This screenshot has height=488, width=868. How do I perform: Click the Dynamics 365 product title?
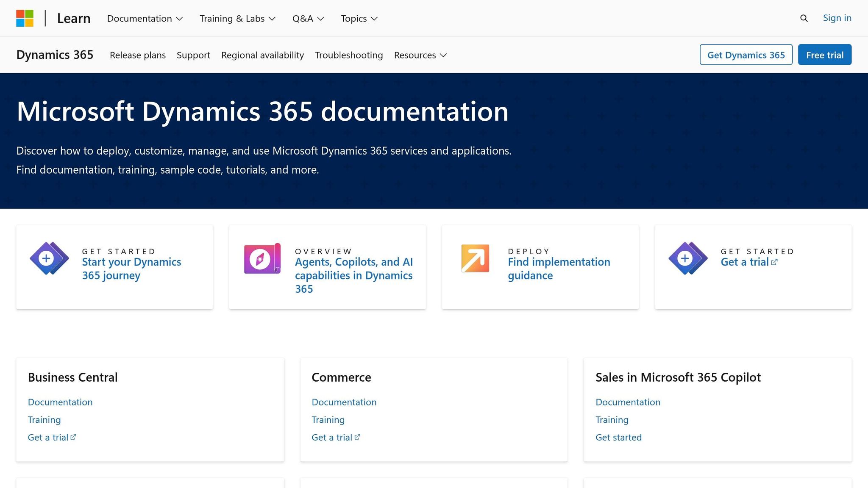pos(55,55)
